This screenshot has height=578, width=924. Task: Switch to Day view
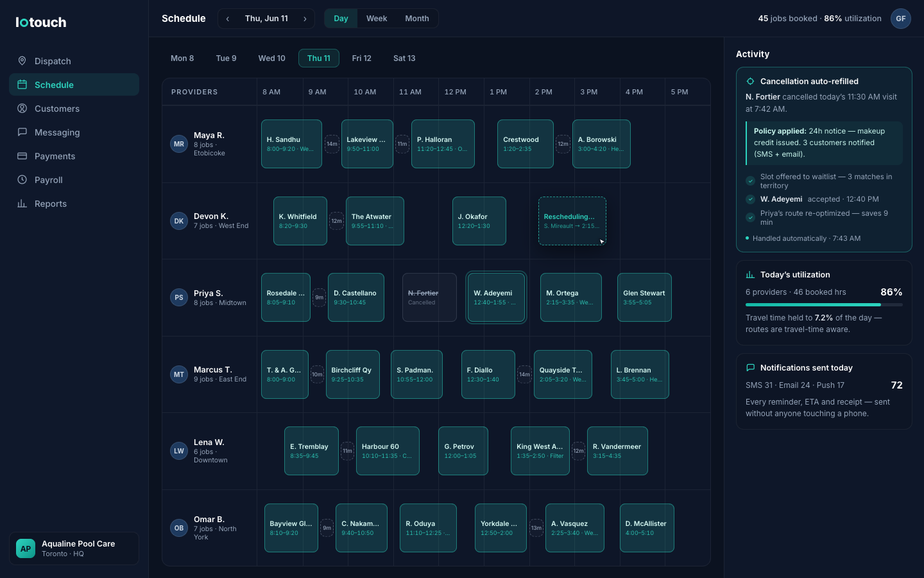[x=341, y=19]
